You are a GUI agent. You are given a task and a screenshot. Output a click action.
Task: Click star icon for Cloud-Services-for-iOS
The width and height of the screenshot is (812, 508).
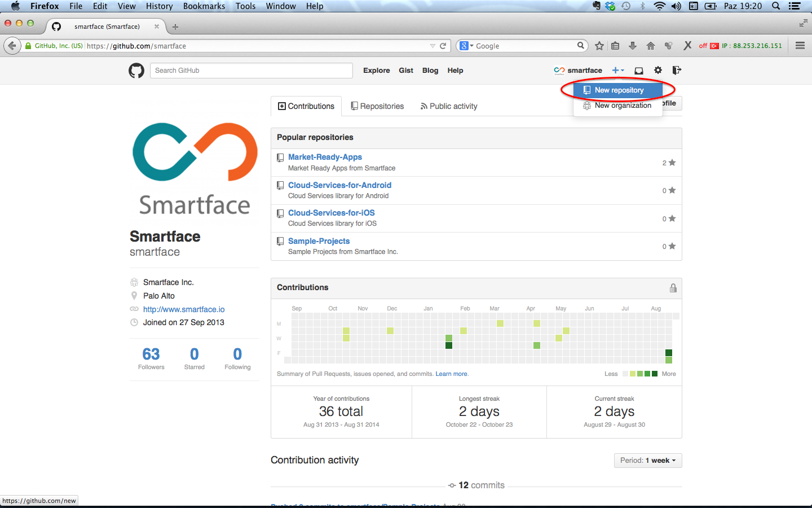672,218
